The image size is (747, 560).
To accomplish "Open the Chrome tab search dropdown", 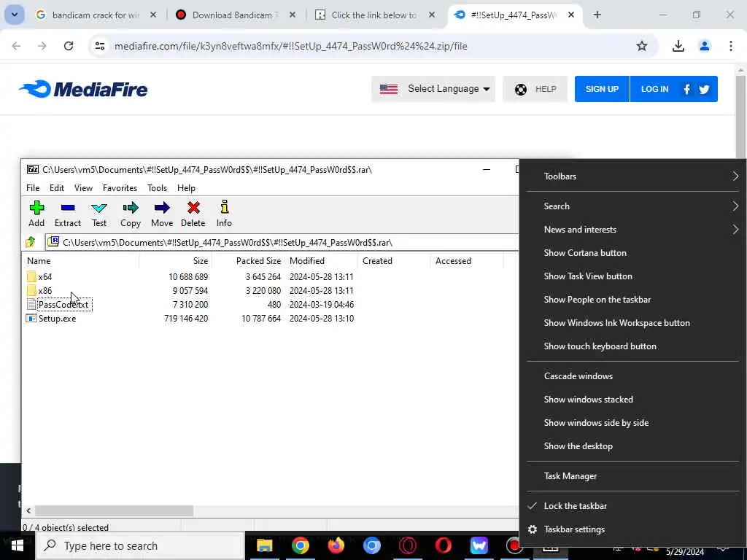I will [x=15, y=15].
